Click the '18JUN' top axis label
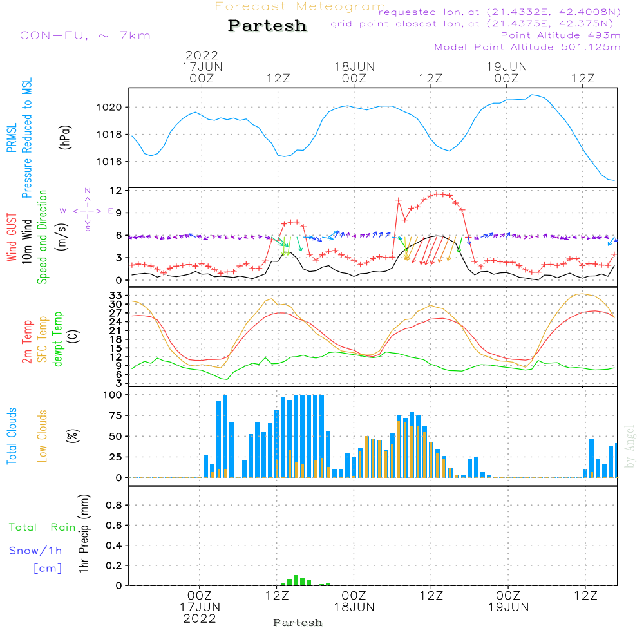The image size is (644, 644). (354, 67)
